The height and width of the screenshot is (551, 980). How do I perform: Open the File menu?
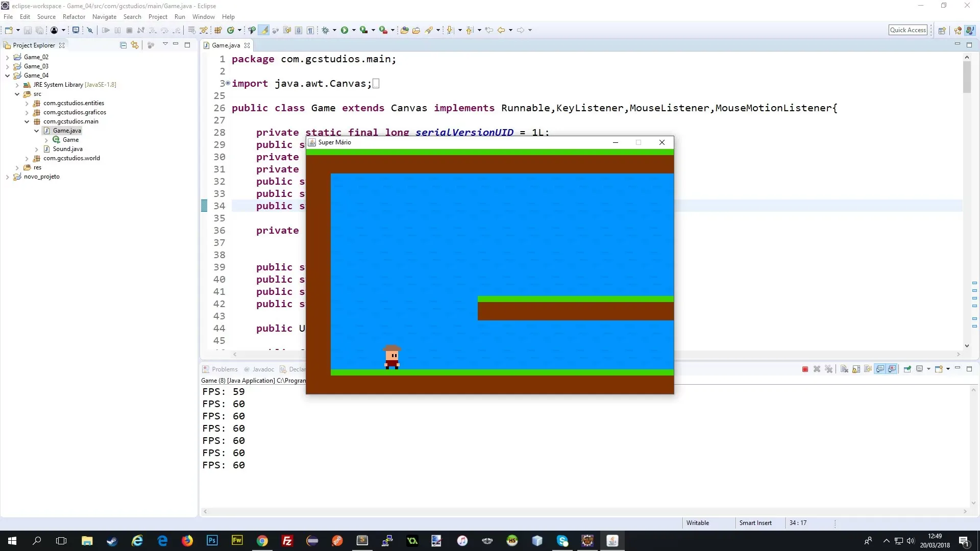(x=8, y=17)
